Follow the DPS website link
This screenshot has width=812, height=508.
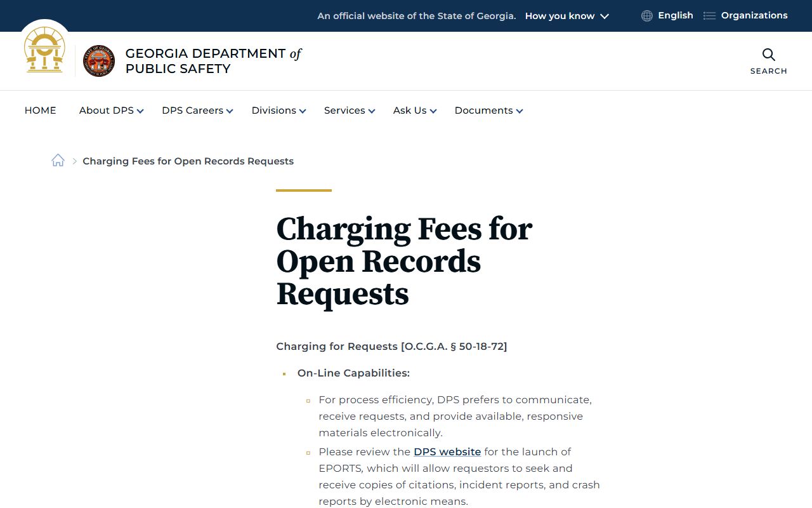click(x=447, y=452)
